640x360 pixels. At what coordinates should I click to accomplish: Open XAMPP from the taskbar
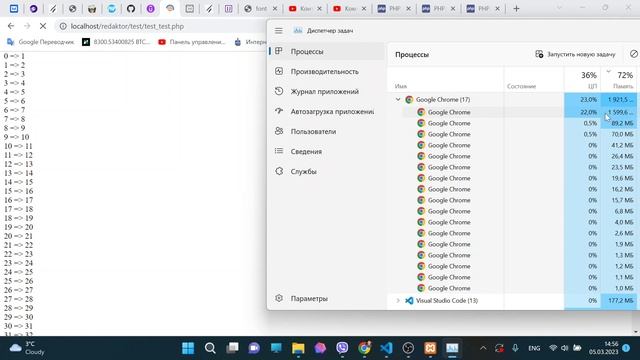tap(430, 348)
